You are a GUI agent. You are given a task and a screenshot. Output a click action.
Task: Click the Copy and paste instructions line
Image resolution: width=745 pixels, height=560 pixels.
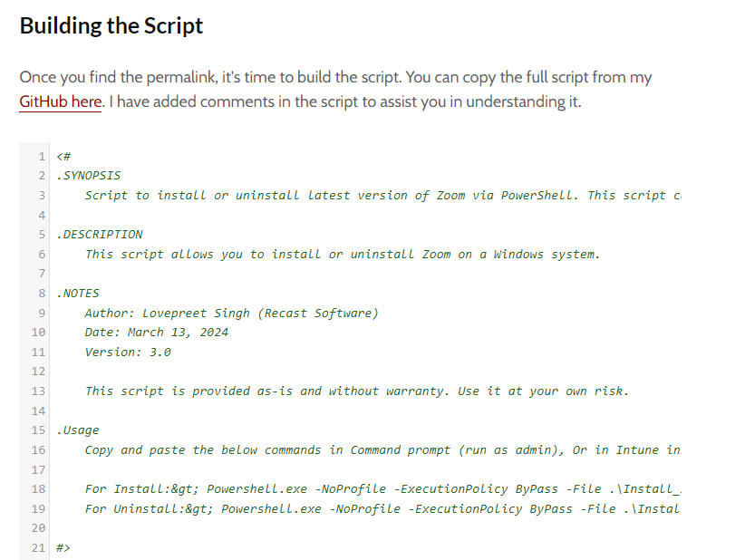(x=383, y=449)
